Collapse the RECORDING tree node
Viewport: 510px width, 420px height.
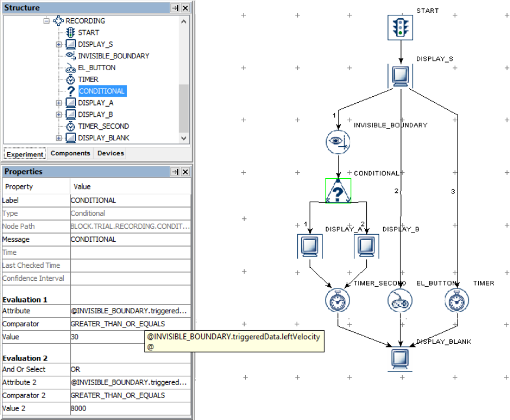pyautogui.click(x=47, y=21)
